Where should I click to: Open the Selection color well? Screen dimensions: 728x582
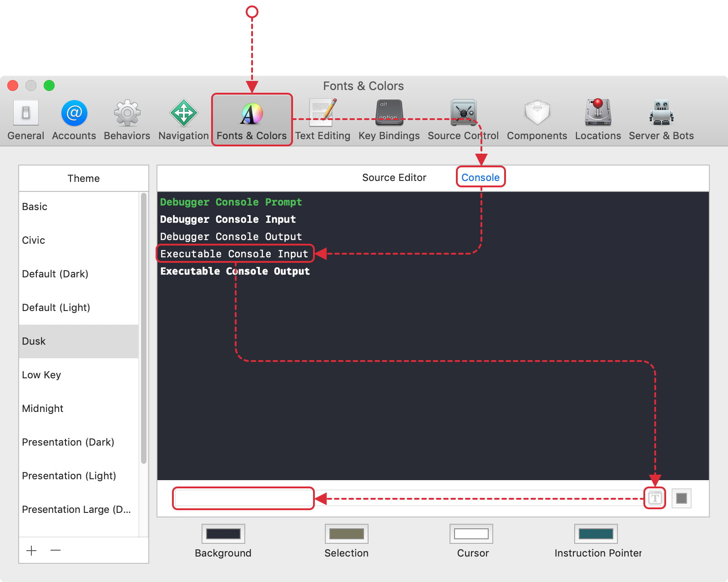(x=346, y=534)
